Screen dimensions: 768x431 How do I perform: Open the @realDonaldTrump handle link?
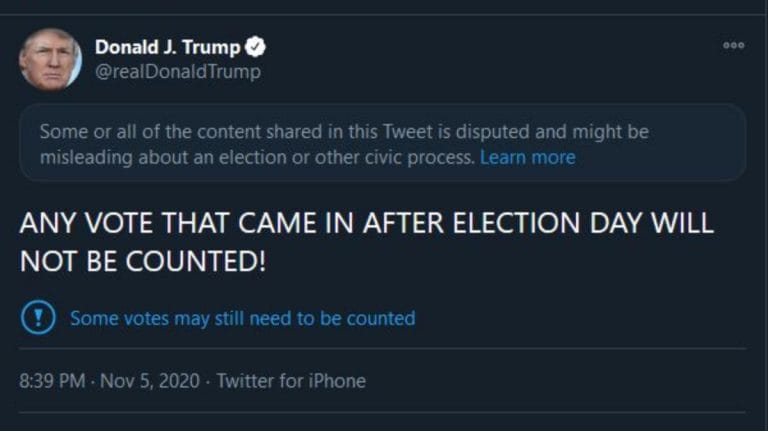pos(177,72)
